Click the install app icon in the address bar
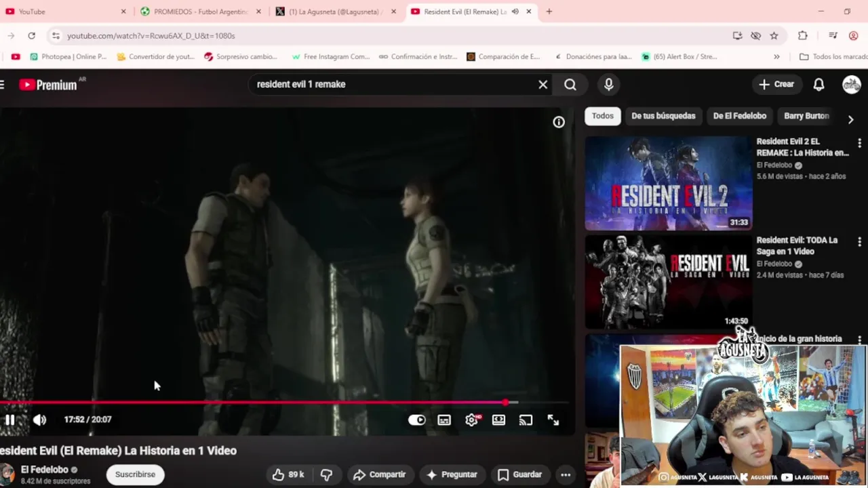The height and width of the screenshot is (488, 868). 737,36
